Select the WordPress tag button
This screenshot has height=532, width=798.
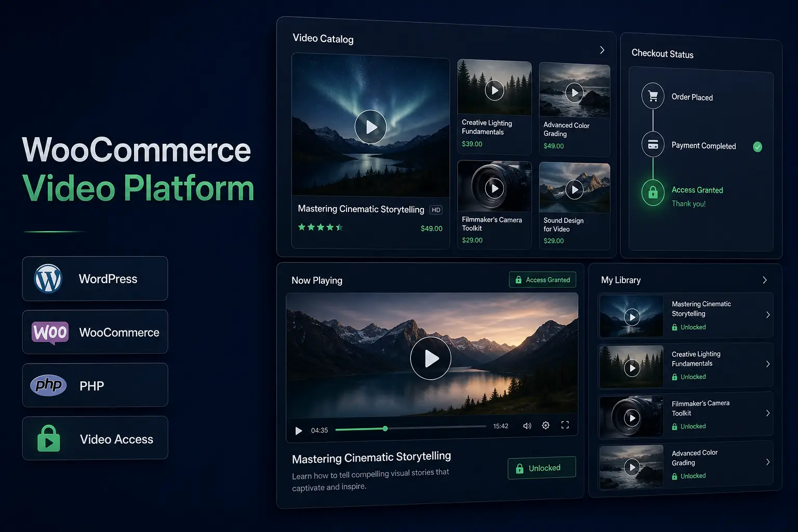95,278
